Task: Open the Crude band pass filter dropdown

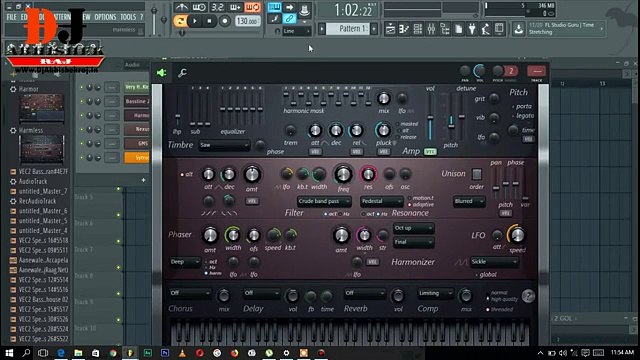Action: 324,201
